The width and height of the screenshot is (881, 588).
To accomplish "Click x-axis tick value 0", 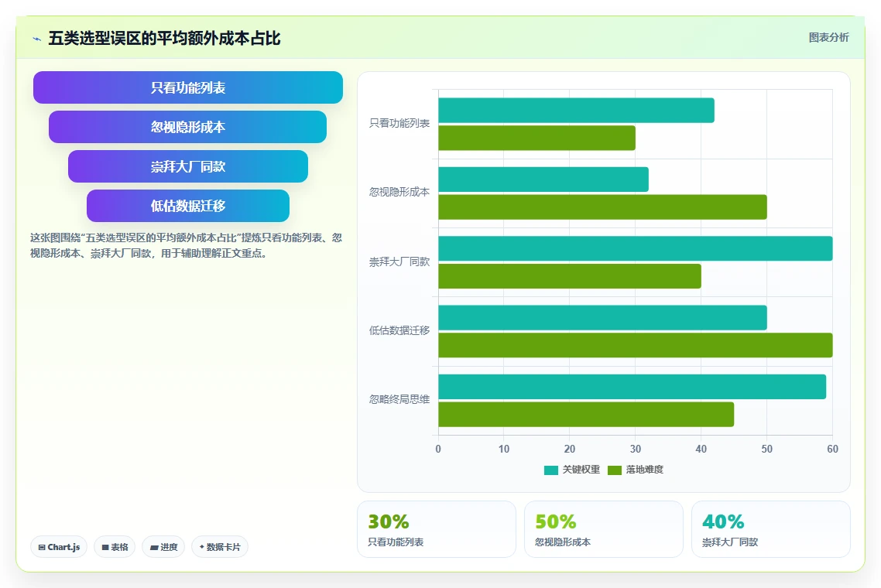I will click(438, 450).
